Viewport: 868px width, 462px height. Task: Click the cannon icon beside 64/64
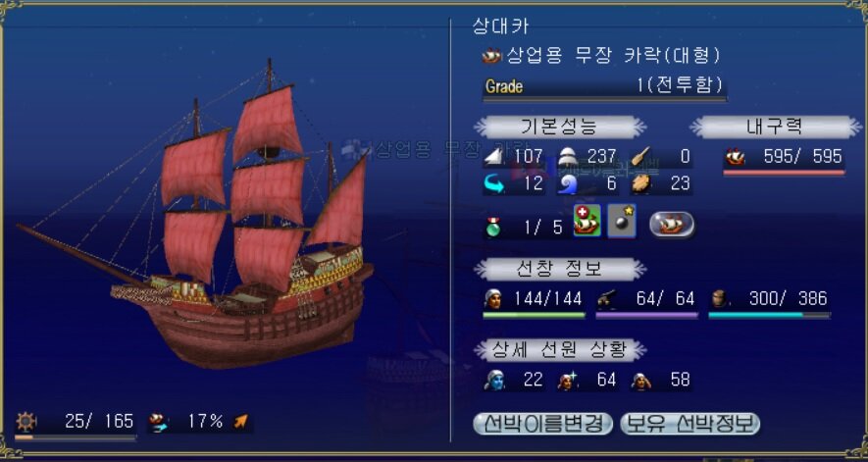click(607, 300)
